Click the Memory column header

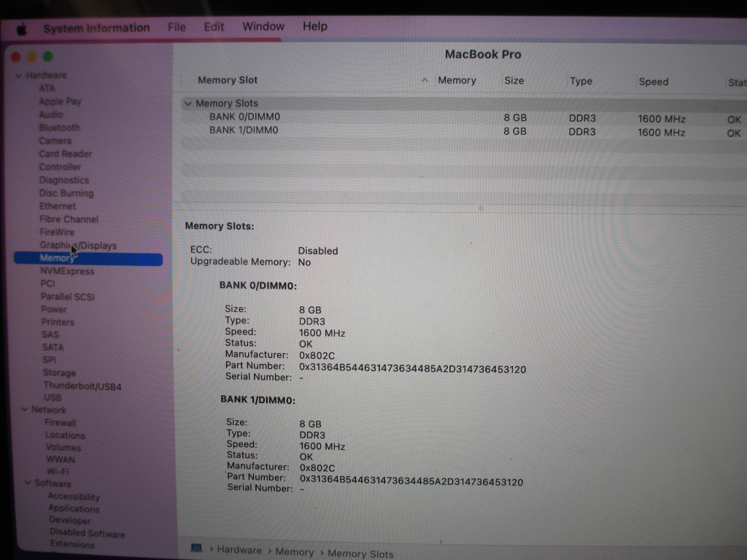click(457, 80)
